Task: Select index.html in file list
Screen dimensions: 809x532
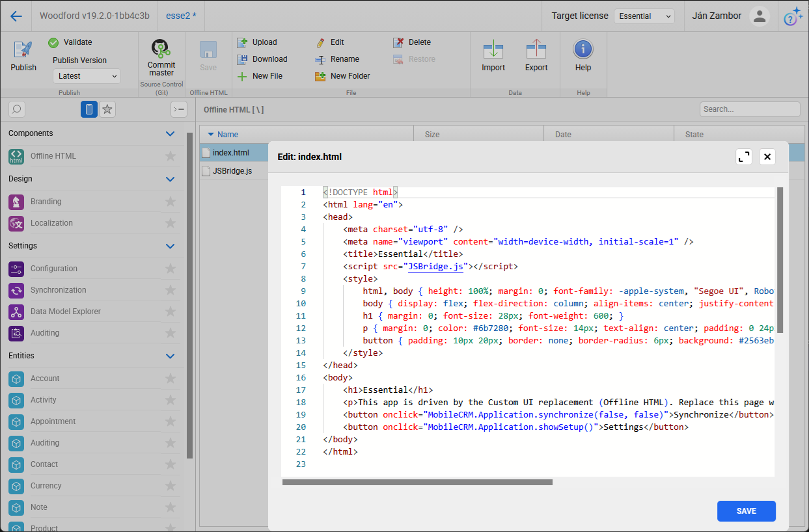Action: pos(230,153)
